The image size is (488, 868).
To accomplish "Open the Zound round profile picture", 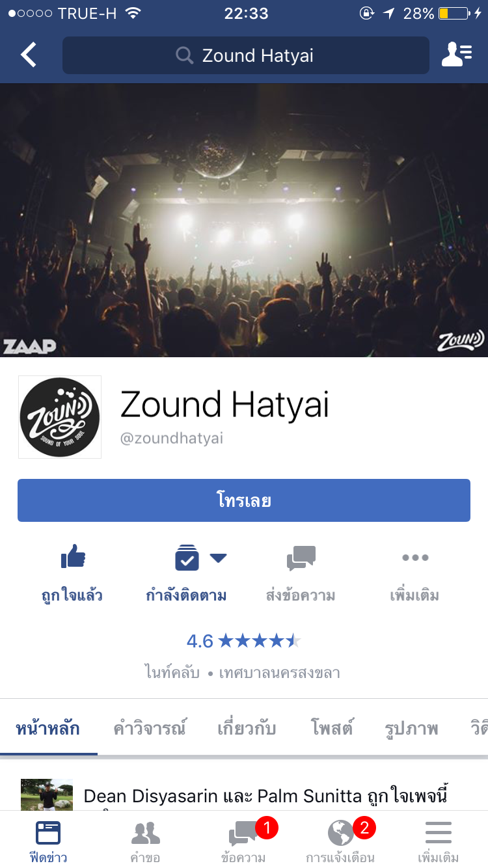I will click(x=60, y=417).
